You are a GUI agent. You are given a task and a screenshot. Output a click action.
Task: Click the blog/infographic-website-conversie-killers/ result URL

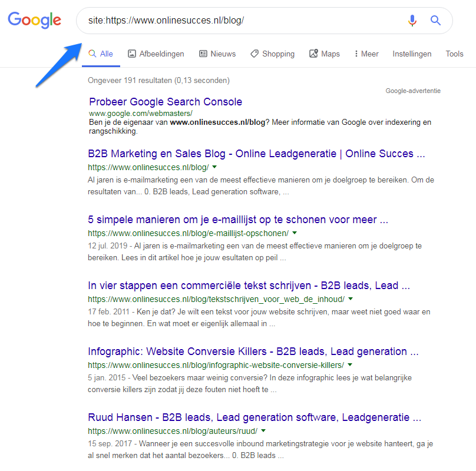(216, 365)
